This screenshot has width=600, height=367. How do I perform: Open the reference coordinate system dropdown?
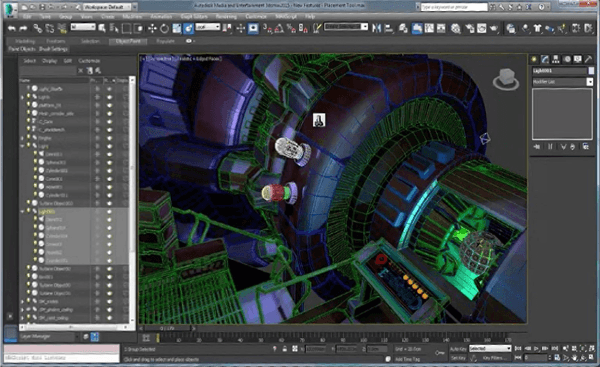click(208, 27)
